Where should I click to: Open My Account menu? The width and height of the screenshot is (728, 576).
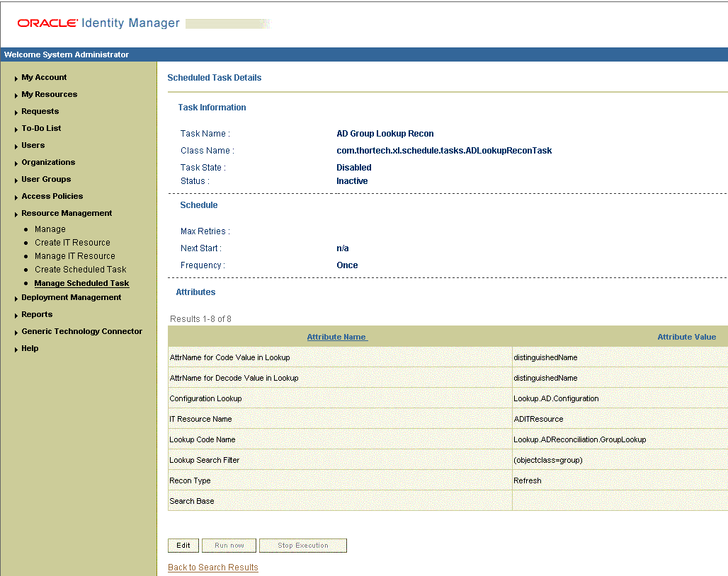pyautogui.click(x=44, y=77)
